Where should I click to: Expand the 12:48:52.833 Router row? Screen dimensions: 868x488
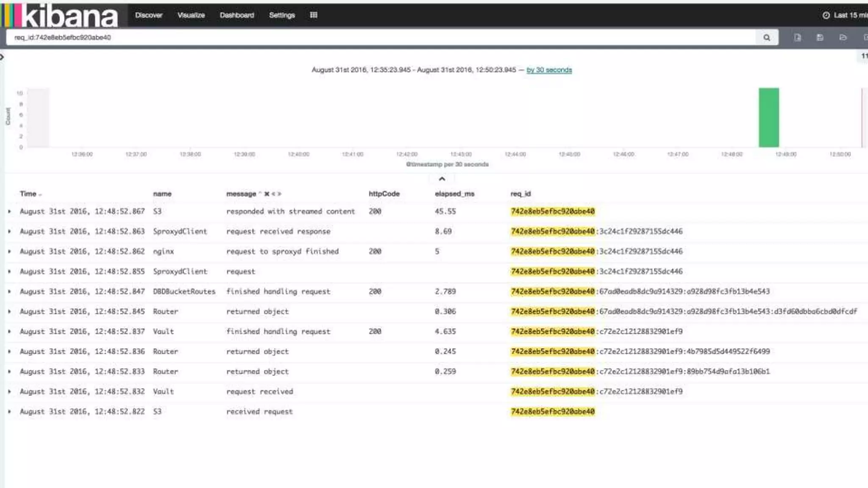(x=9, y=372)
